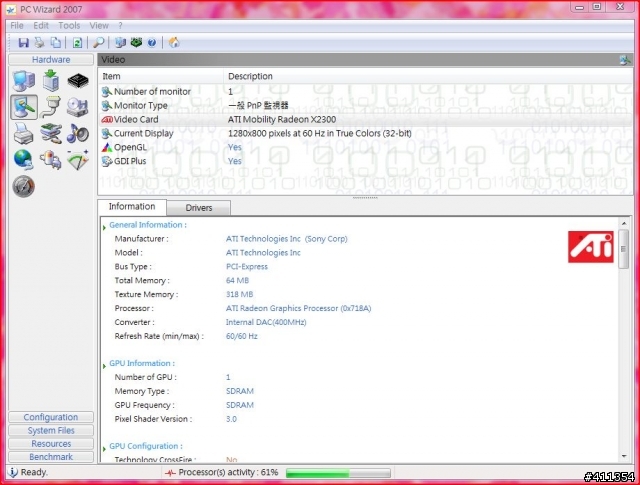Open the File menu

17,26
